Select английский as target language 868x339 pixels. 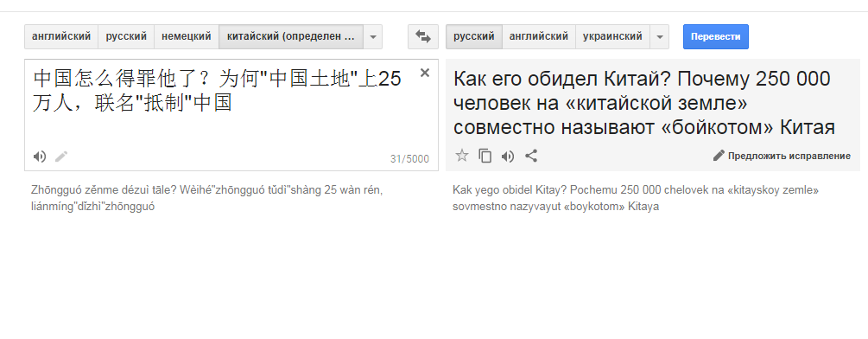[x=539, y=37]
